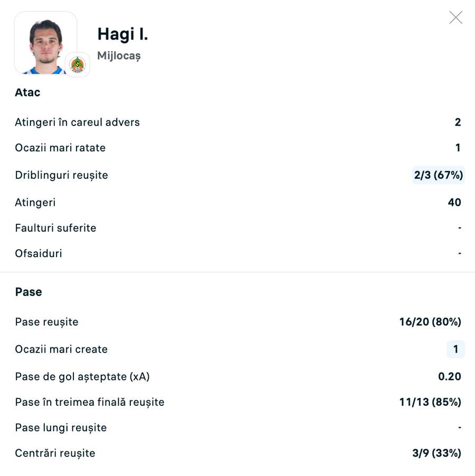Image resolution: width=475 pixels, height=476 pixels.
Task: Select the Pase reușite stat 16/20
Action: point(430,322)
